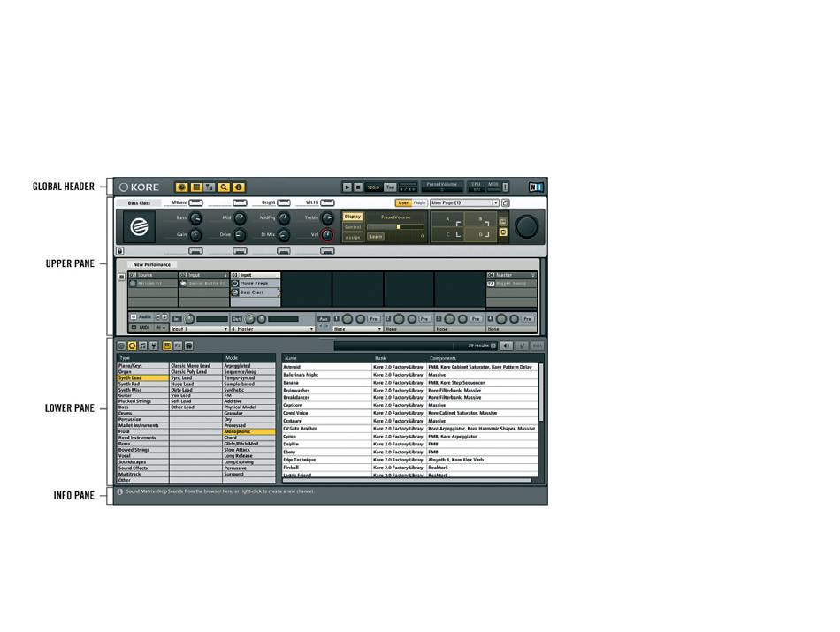Screen dimensions: 840x632
Task: Toggle the Pre button of aux send 4
Action: (x=528, y=319)
